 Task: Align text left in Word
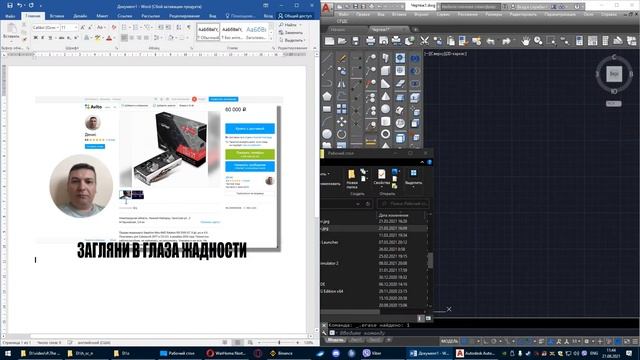(124, 38)
